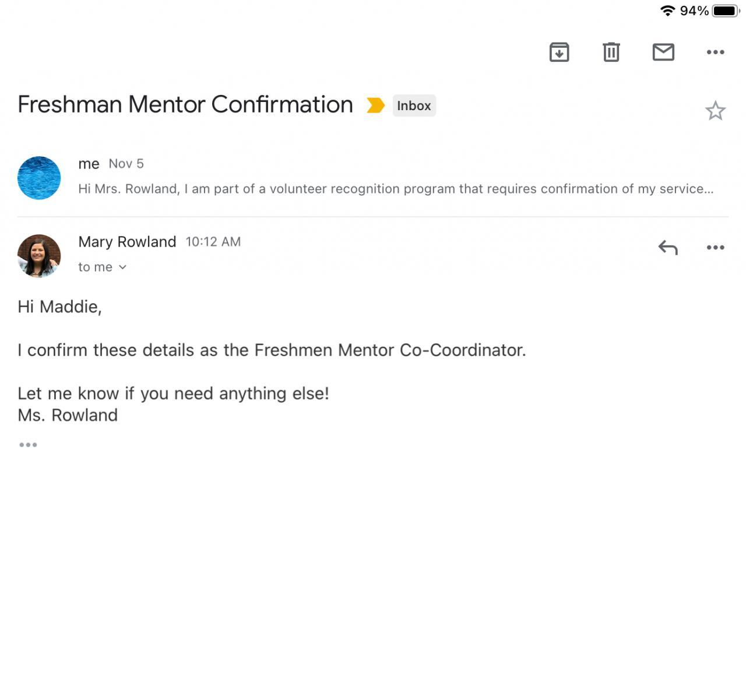The image size is (746, 700).
Task: Open more options for Mary Rowland's message
Action: (x=715, y=248)
